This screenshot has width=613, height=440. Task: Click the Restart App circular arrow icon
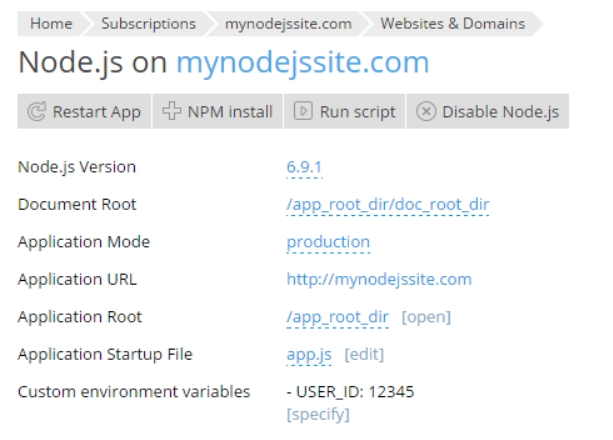[x=39, y=112]
